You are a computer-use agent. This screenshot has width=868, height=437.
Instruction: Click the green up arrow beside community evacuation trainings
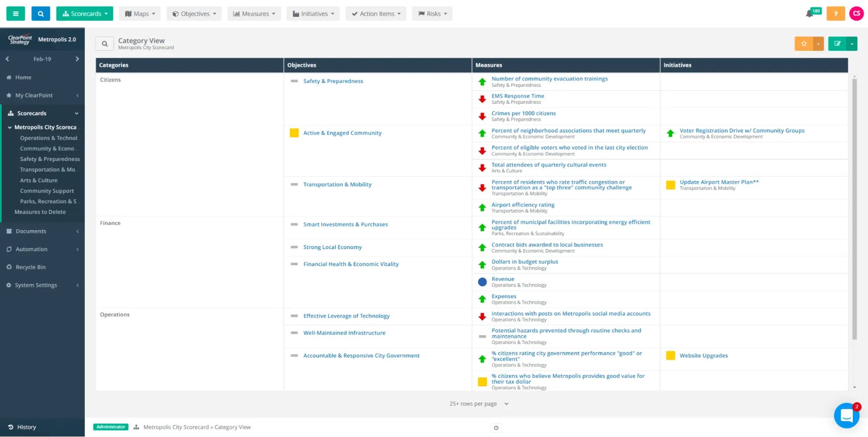pos(482,82)
